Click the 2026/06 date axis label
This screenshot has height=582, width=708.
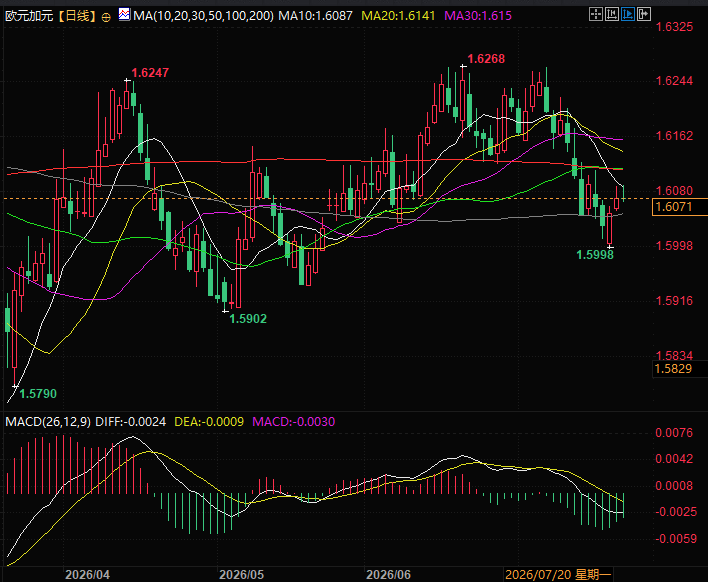click(388, 575)
